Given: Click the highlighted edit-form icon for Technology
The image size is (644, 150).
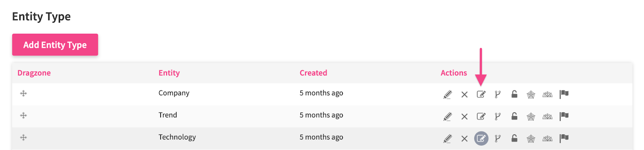Looking at the screenshot, I should click(481, 138).
